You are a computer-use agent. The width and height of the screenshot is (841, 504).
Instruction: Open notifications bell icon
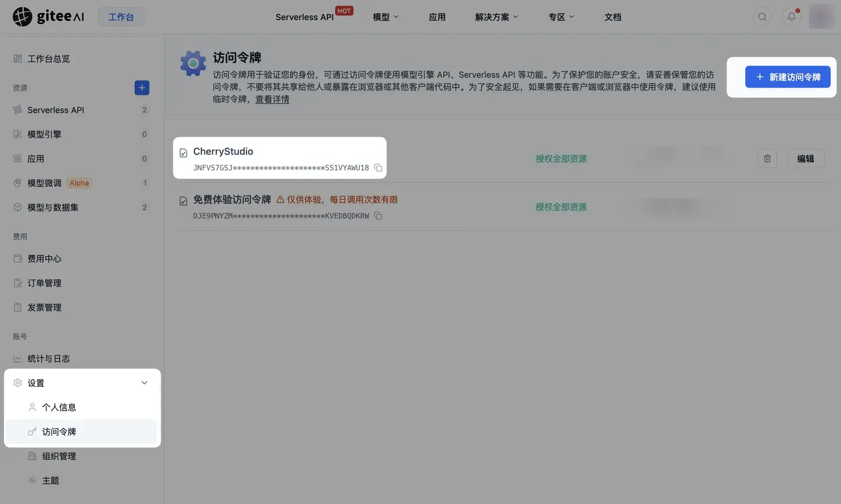(x=791, y=17)
